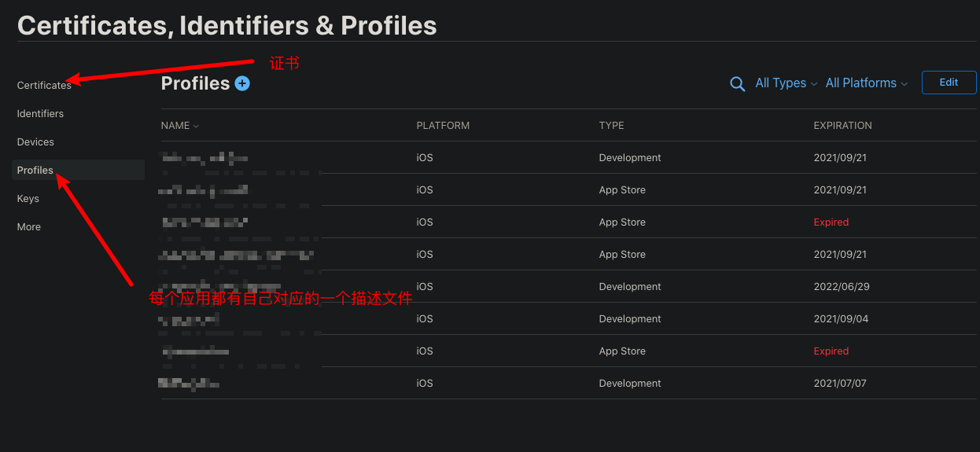Click the Edit button
980x452 pixels.
[949, 83]
